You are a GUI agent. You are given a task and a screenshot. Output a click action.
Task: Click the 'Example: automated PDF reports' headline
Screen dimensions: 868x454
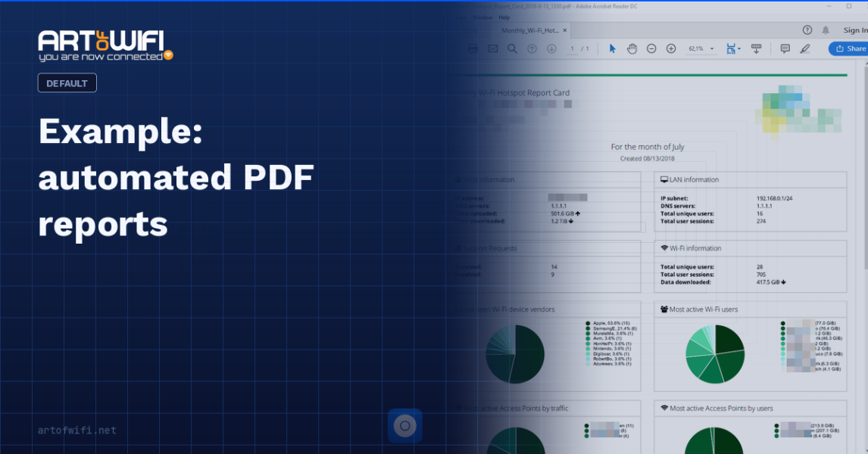point(176,177)
